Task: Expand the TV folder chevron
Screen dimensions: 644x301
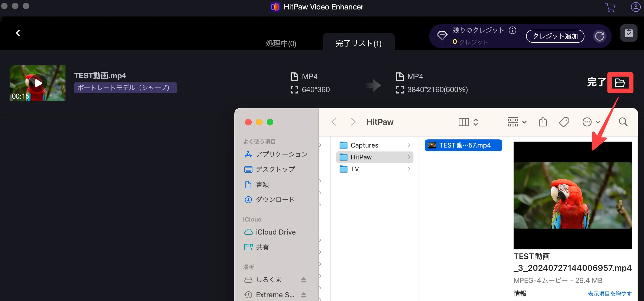Action: (x=409, y=169)
